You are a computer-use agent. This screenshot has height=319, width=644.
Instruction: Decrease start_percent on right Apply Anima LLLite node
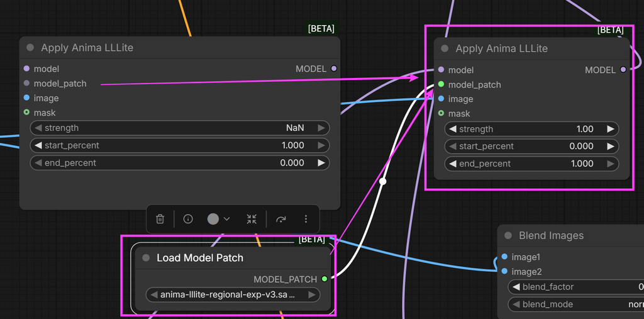453,147
